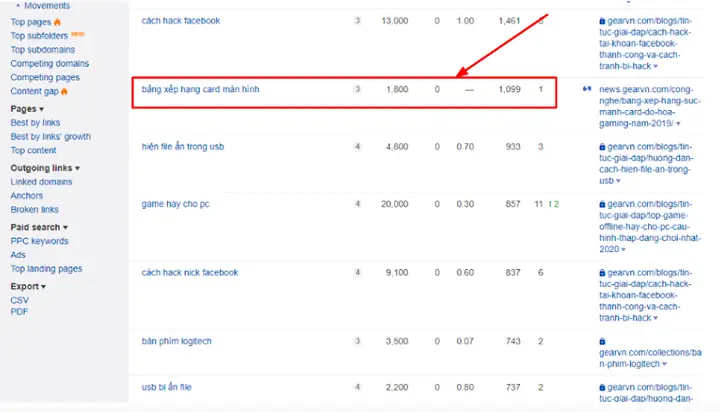Click lock icon for 'hiện file ẩn trong usb' URL
The width and height of the screenshot is (720, 412).
[602, 147]
